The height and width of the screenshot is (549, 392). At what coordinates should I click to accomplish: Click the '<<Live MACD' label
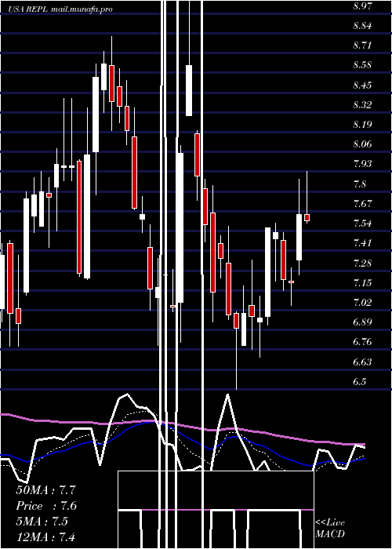pyautogui.click(x=330, y=528)
